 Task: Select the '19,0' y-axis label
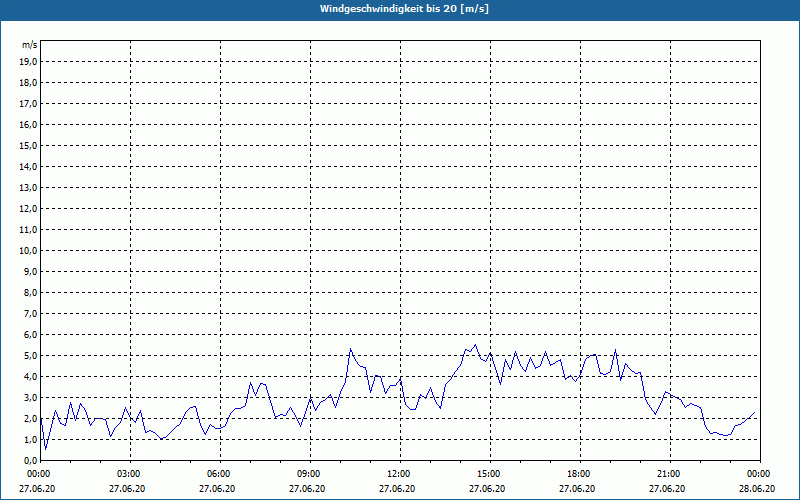[x=28, y=62]
